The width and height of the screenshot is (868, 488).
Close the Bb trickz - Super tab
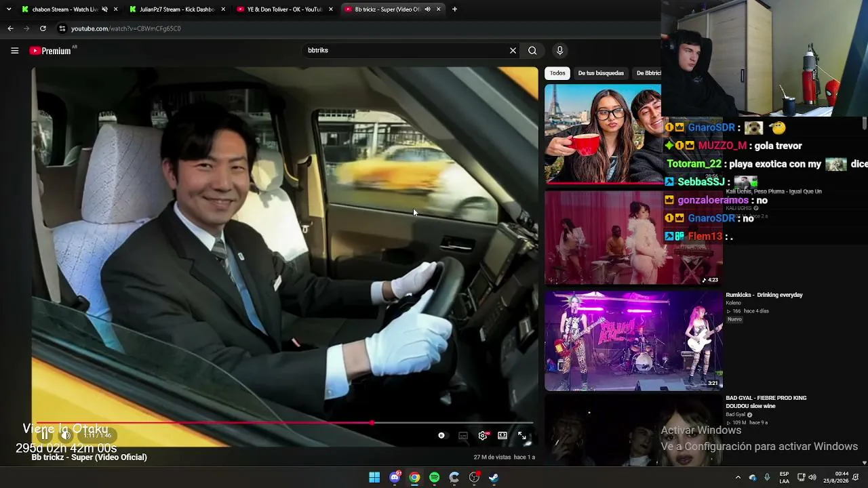(x=439, y=9)
